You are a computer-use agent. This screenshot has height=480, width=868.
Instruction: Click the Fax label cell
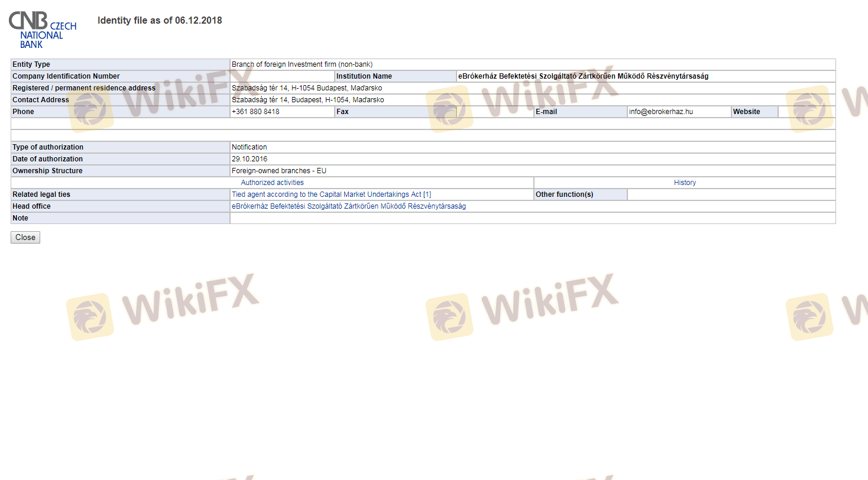point(342,112)
